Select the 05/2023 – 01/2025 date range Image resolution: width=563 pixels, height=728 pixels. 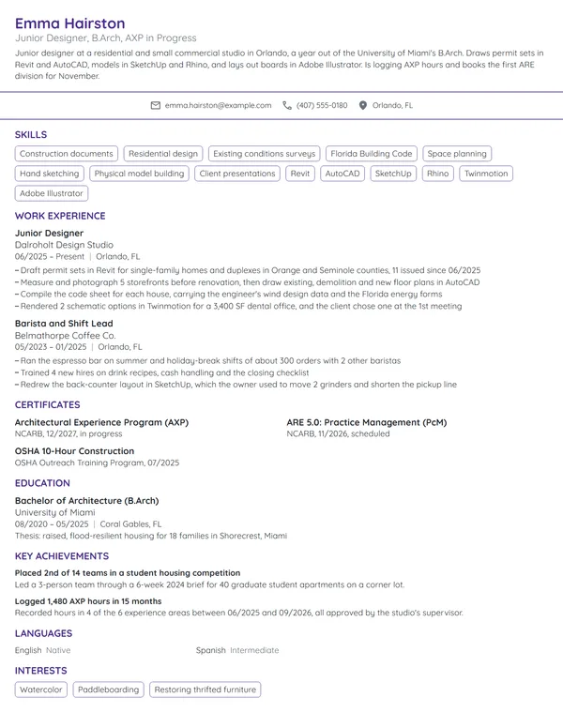[x=51, y=347]
